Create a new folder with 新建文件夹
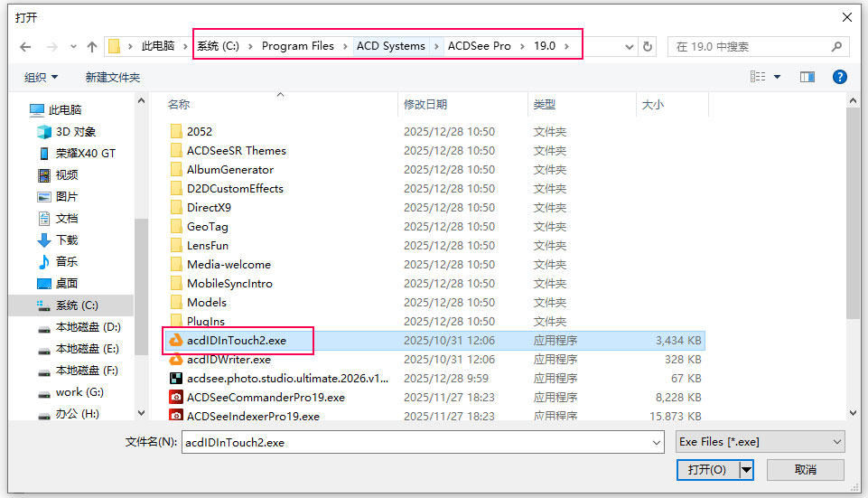The image size is (868, 498). pyautogui.click(x=113, y=77)
